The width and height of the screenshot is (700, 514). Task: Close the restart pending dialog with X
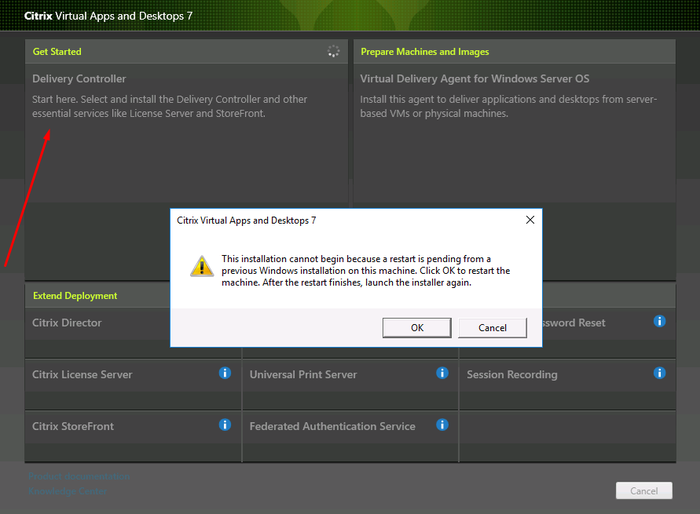pos(529,220)
